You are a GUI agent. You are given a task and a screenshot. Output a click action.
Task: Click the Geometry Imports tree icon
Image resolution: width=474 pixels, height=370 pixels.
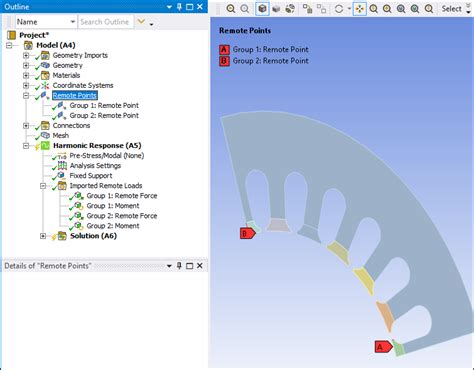45,55
